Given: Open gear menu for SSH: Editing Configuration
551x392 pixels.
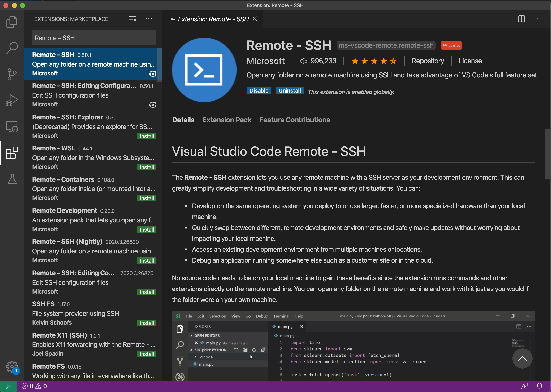Looking at the screenshot, I should click(x=153, y=105).
